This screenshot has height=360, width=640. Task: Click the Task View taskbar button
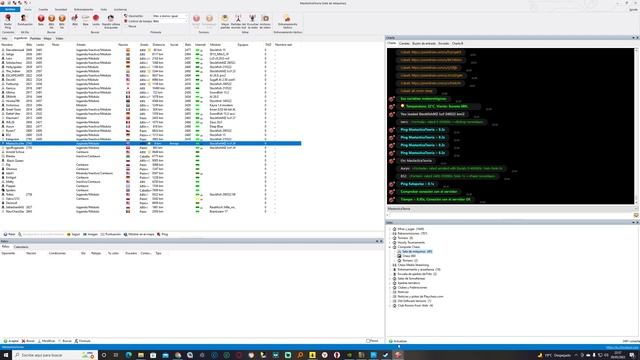pos(116,355)
